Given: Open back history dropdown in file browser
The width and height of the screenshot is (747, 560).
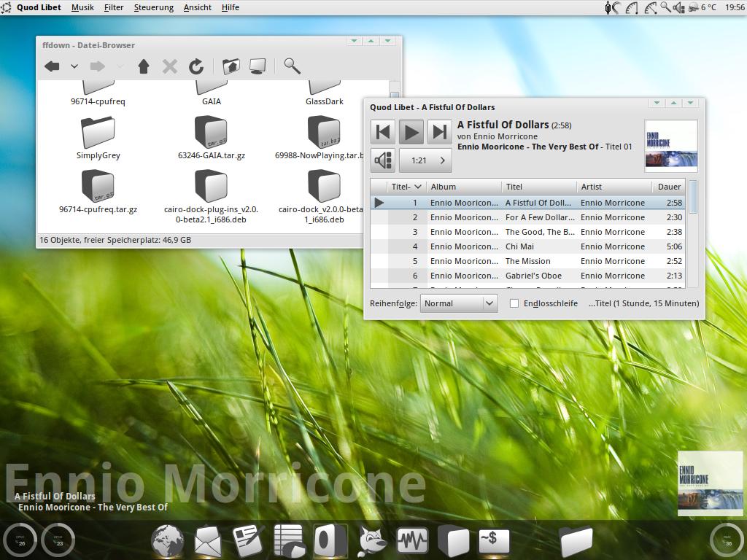Looking at the screenshot, I should coord(74,66).
